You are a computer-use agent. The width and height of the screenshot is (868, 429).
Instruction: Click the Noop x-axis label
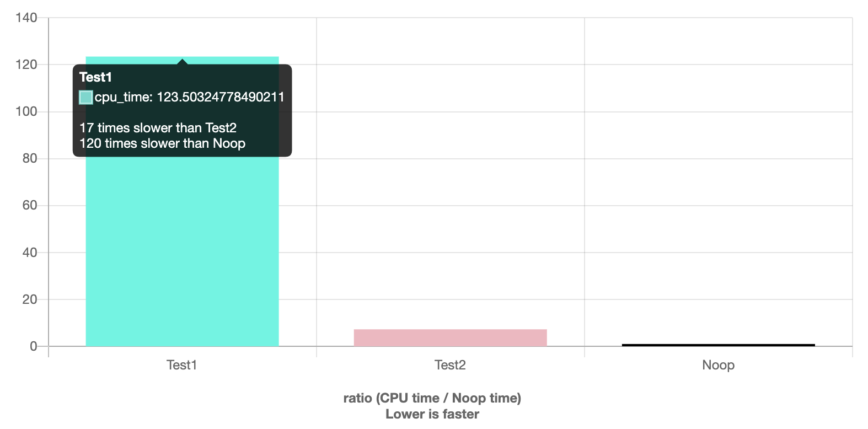coord(718,365)
